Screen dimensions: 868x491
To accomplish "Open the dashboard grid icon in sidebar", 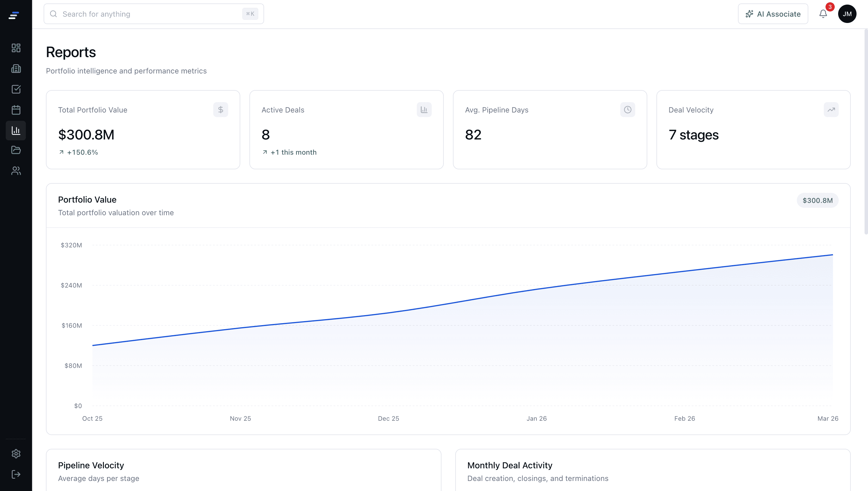I will pos(16,48).
